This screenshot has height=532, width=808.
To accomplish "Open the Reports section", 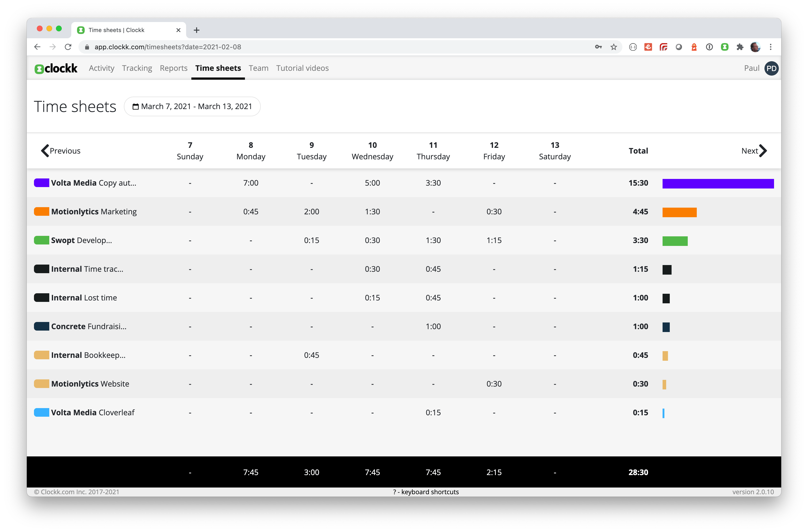I will coord(173,68).
